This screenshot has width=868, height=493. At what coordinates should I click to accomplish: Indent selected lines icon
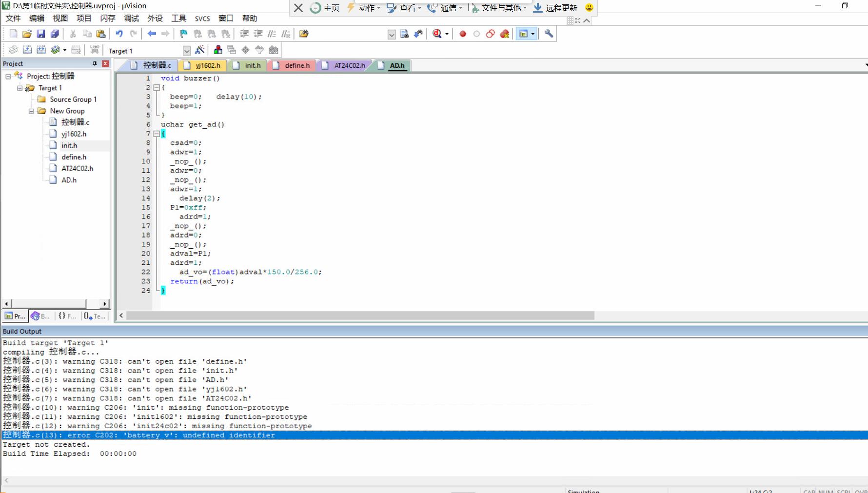pyautogui.click(x=244, y=34)
